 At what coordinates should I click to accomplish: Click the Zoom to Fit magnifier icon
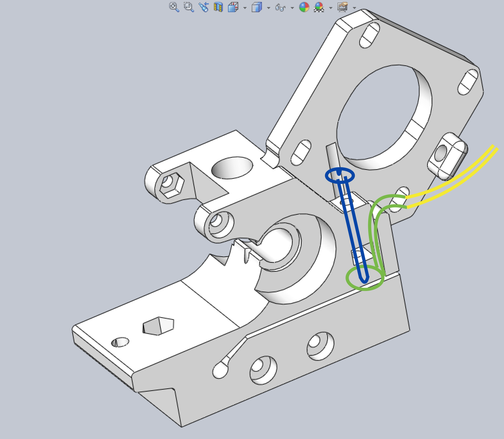point(174,7)
